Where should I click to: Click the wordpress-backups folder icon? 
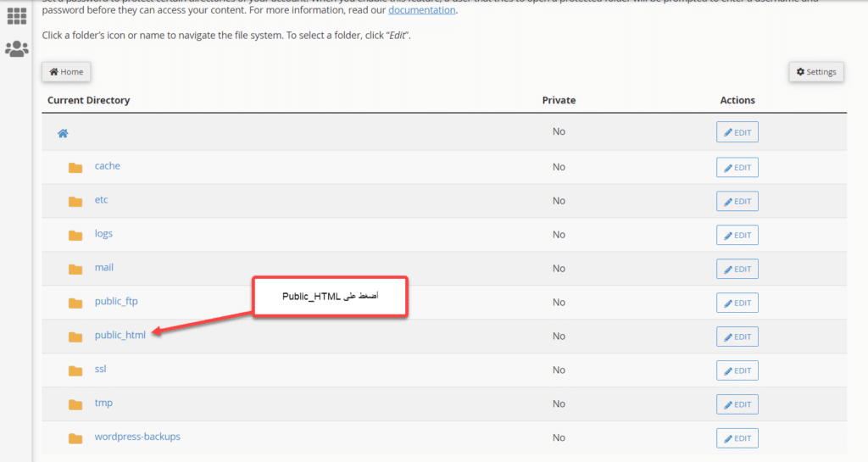[75, 438]
